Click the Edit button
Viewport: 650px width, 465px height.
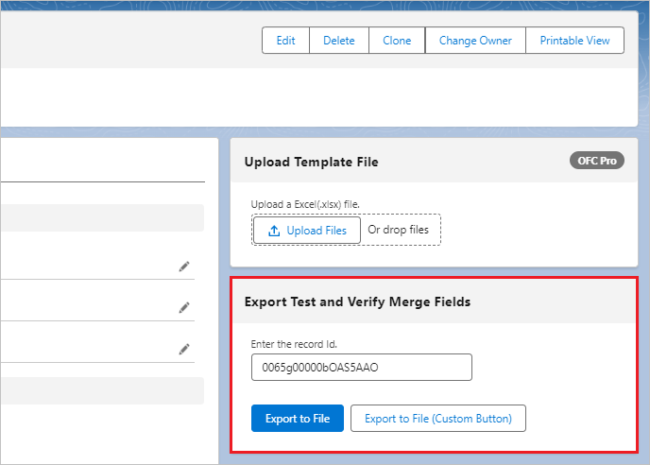pyautogui.click(x=286, y=41)
